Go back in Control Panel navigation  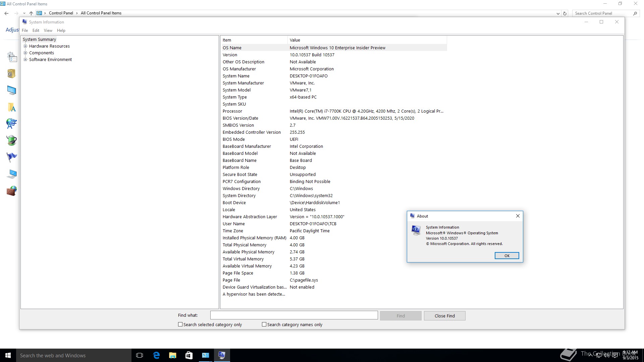pyautogui.click(x=6, y=13)
